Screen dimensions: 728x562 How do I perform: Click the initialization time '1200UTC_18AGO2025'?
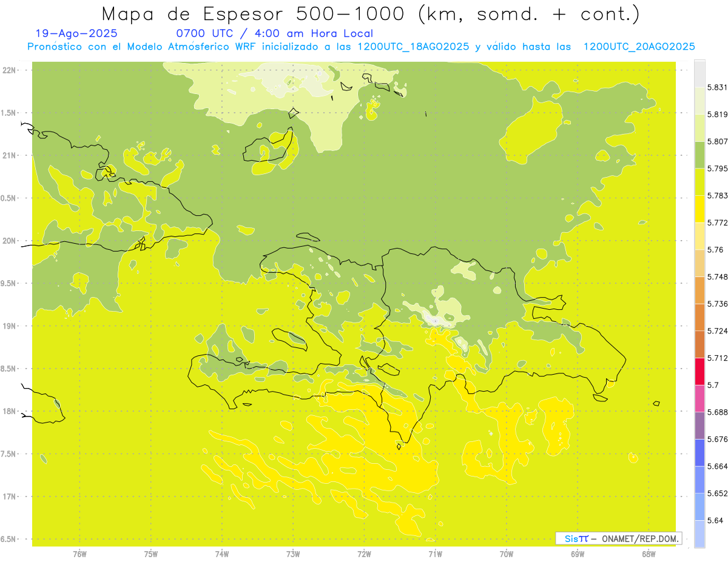[x=413, y=47]
